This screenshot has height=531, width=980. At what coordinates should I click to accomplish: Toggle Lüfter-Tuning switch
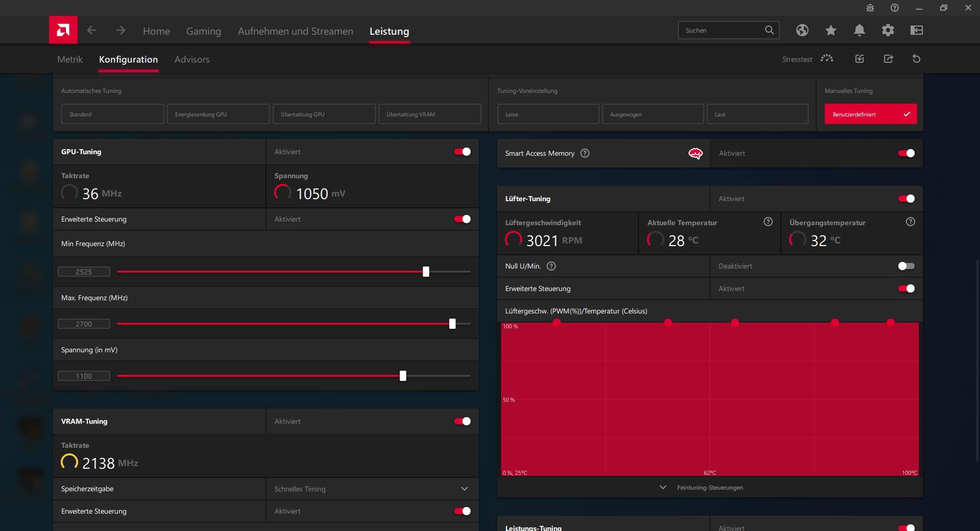906,199
